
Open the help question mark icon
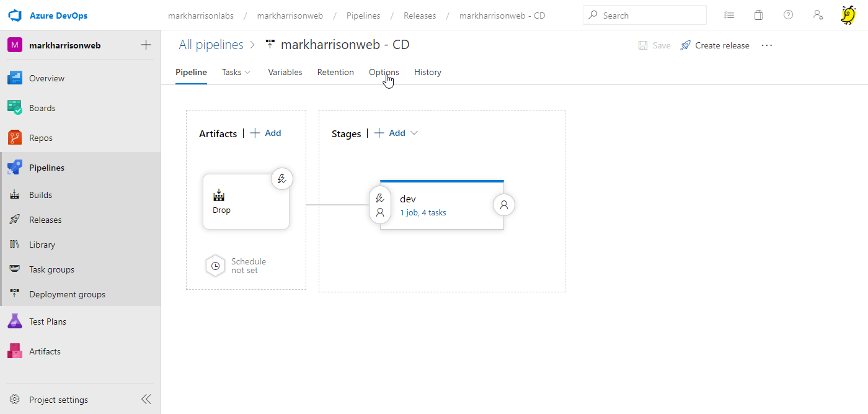click(788, 16)
